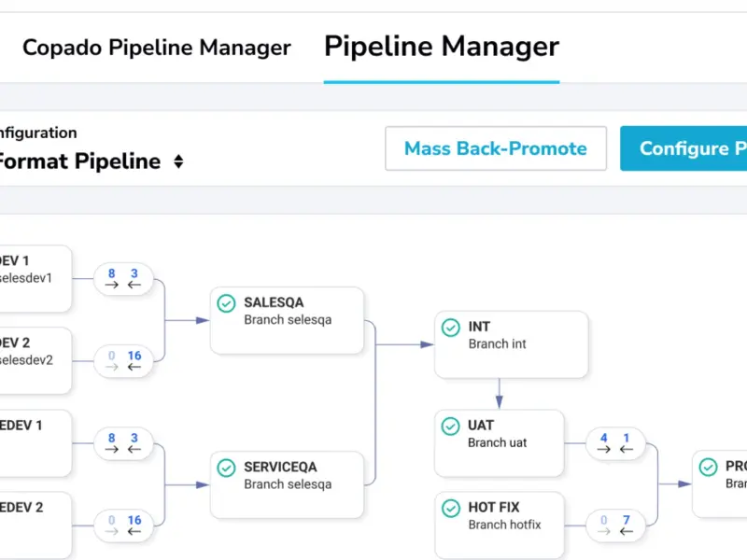This screenshot has width=747, height=560.
Task: Click the promote arrow in selesdev1 pill
Action: 111,285
